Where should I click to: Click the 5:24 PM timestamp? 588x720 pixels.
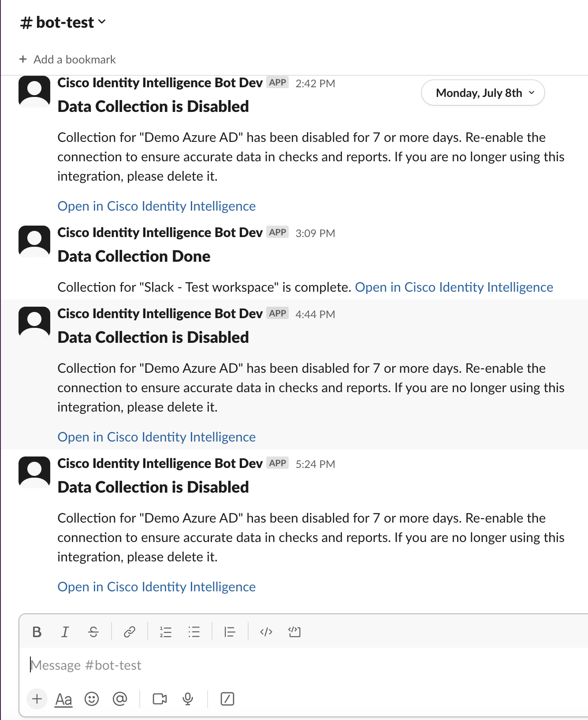click(x=315, y=464)
